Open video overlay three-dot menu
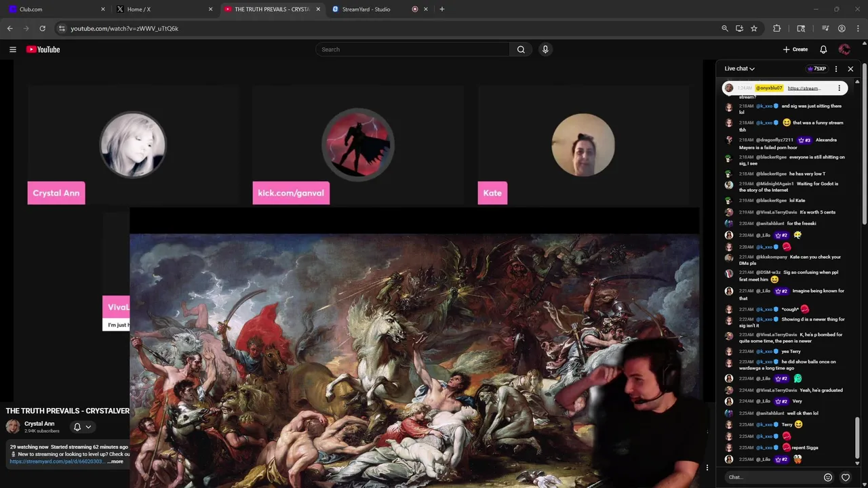The height and width of the screenshot is (488, 868). point(707,468)
